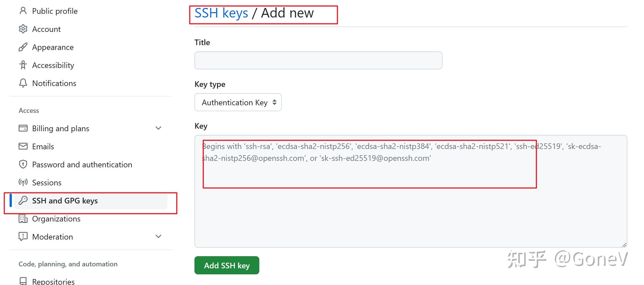The image size is (644, 285).
Task: Select the Password and authentication shield icon
Action: (x=23, y=164)
